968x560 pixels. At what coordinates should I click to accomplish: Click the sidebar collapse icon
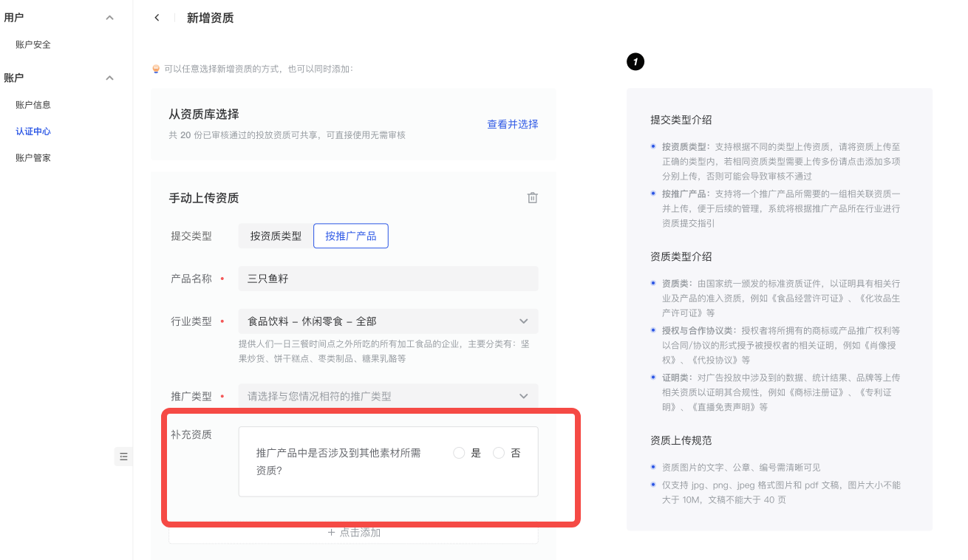pyautogui.click(x=123, y=457)
